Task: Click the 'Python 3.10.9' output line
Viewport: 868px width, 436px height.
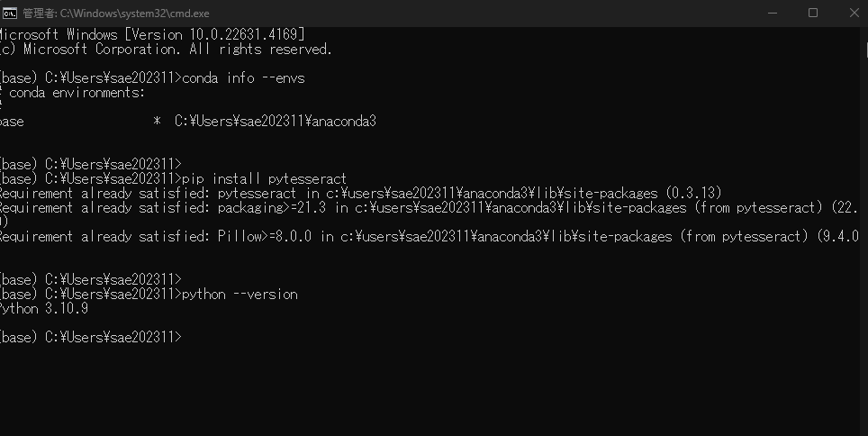Action: pos(43,309)
